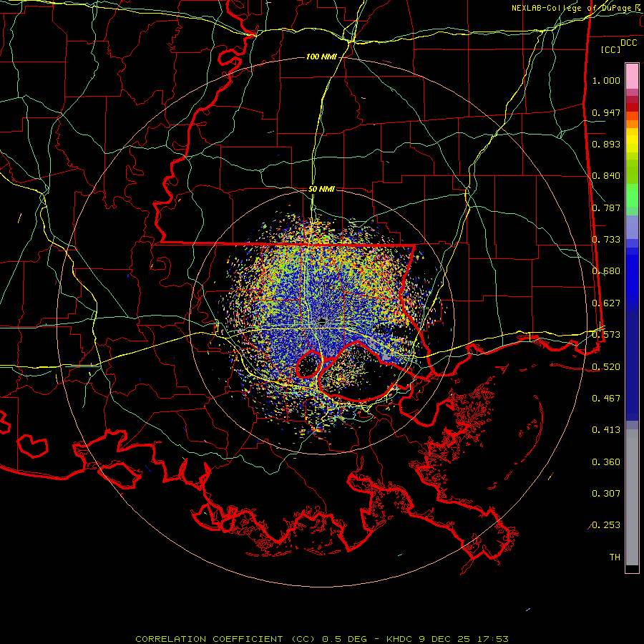Select the 0.360 scale value
The height and width of the screenshot is (644, 644).
(x=606, y=462)
